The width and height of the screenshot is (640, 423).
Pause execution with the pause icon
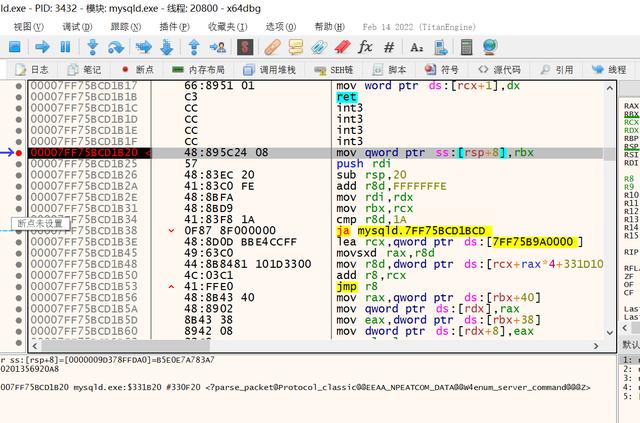(65, 47)
